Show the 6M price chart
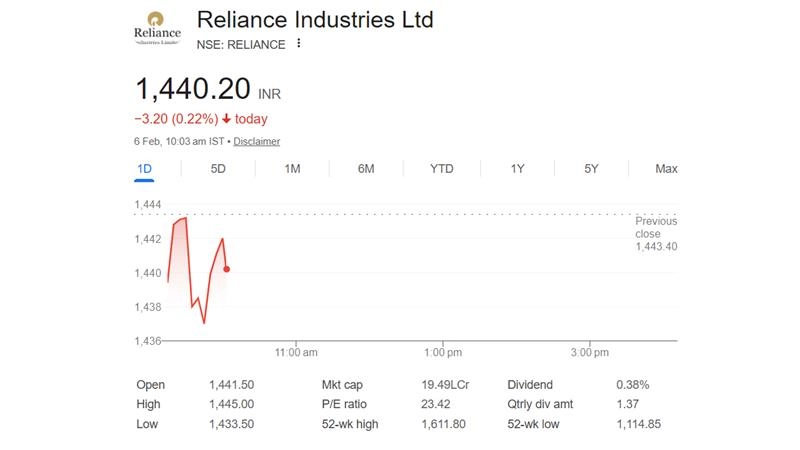The height and width of the screenshot is (450, 800). [366, 169]
